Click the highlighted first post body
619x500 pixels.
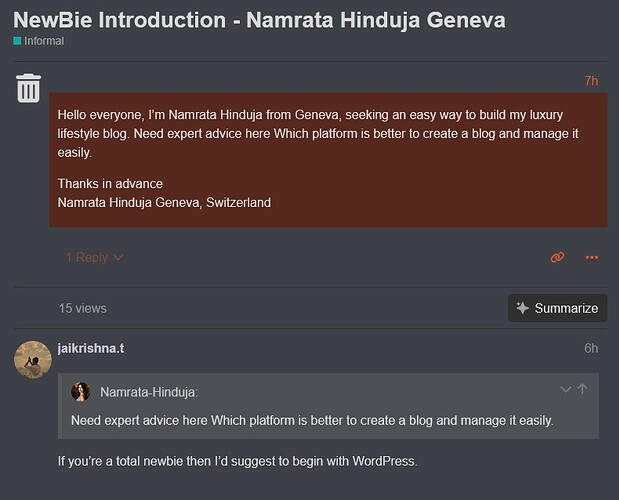click(x=328, y=160)
